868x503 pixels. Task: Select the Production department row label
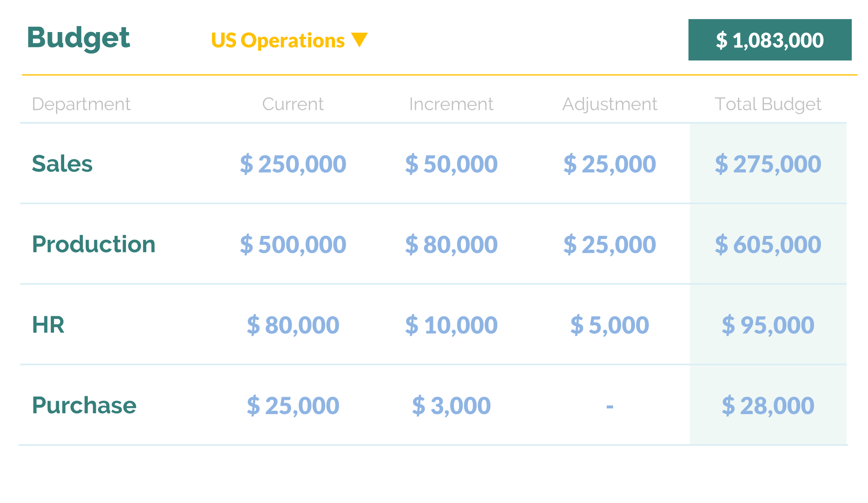[x=94, y=244]
